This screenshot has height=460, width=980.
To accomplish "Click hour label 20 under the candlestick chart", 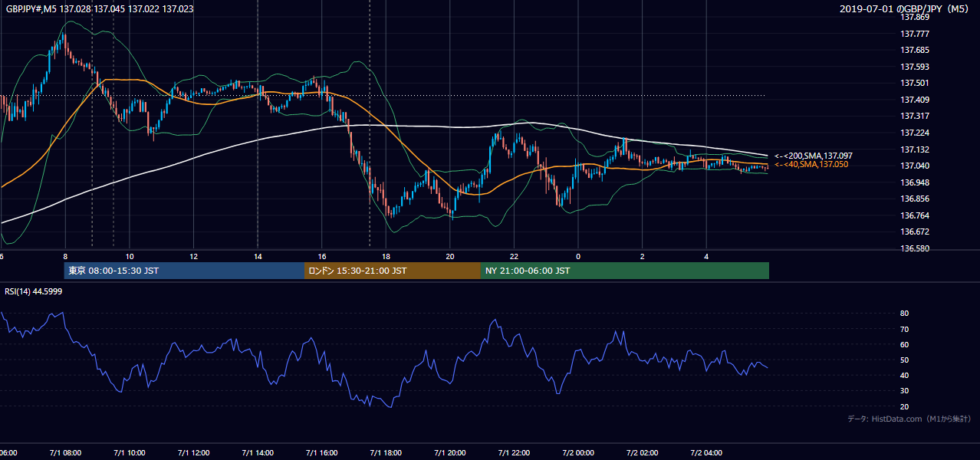I will [x=450, y=257].
